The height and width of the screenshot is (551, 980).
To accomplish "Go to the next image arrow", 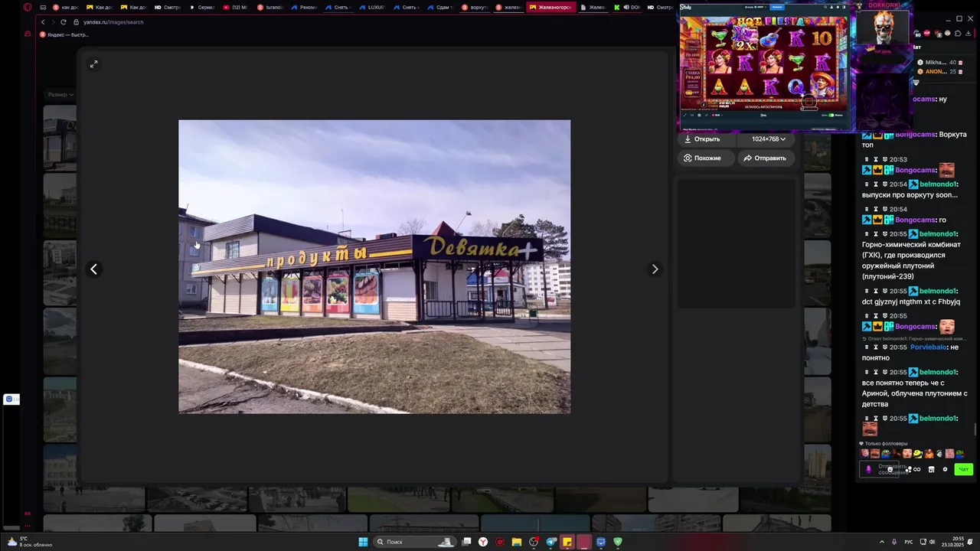I will (x=655, y=269).
